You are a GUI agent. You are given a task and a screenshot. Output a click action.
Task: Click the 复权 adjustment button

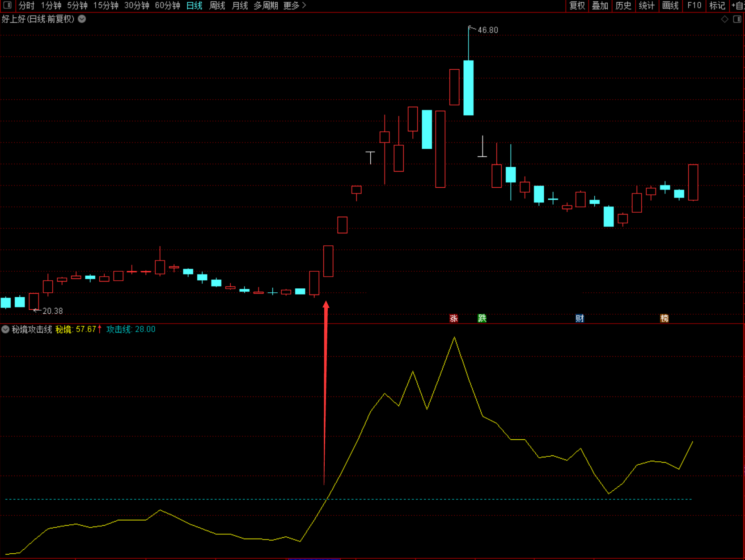[x=577, y=5]
